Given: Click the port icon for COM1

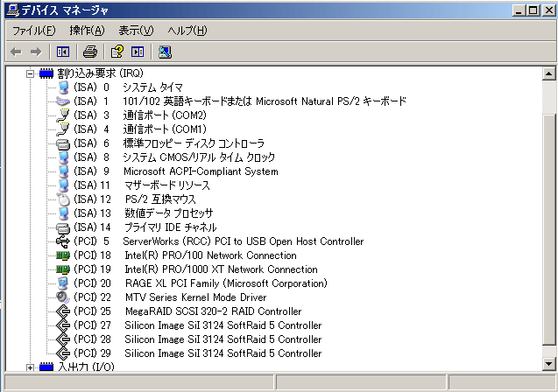Looking at the screenshot, I should (x=63, y=129).
